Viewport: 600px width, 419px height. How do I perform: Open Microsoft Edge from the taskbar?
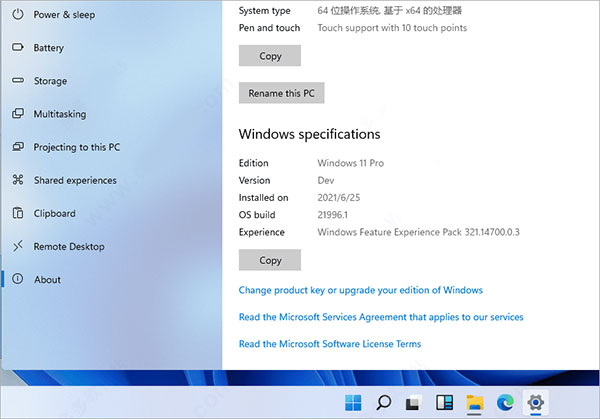(504, 403)
